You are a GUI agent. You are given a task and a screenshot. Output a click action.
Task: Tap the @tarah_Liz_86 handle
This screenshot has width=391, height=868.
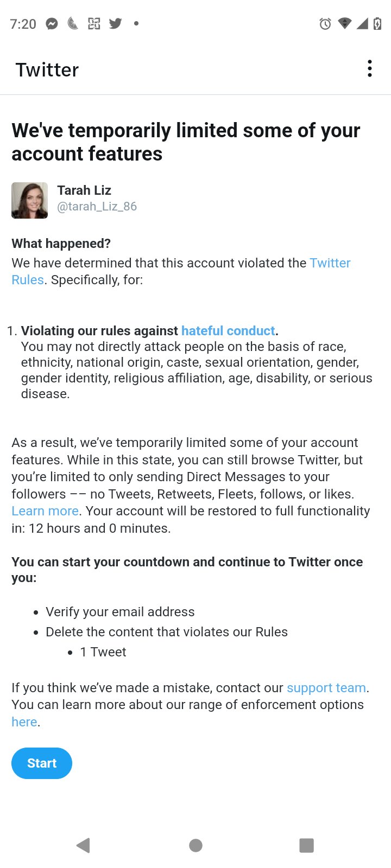[x=97, y=207]
